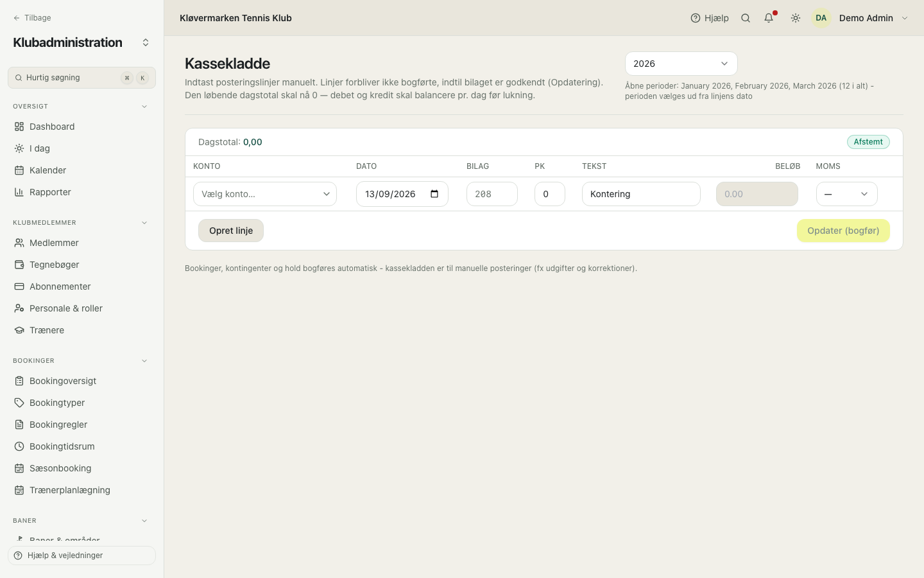Viewport: 924px width, 578px height.
Task: Click the Bookingoversigt clipboard icon
Action: (x=19, y=381)
